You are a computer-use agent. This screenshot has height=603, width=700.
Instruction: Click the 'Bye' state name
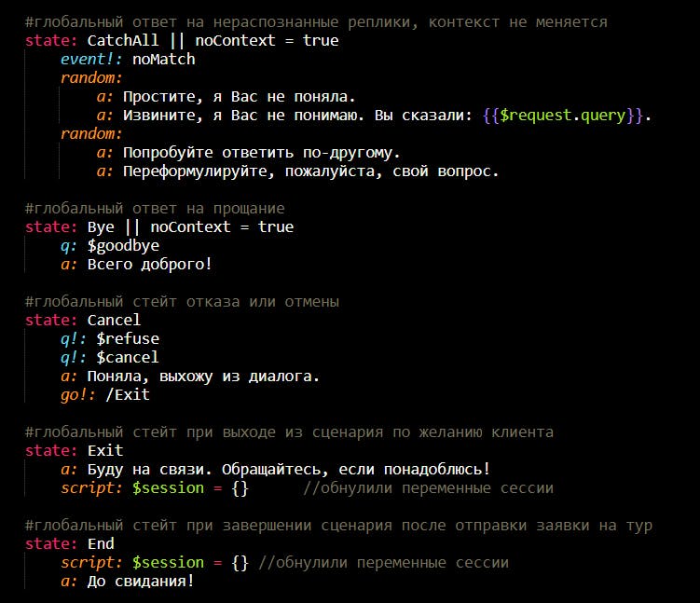click(x=101, y=227)
